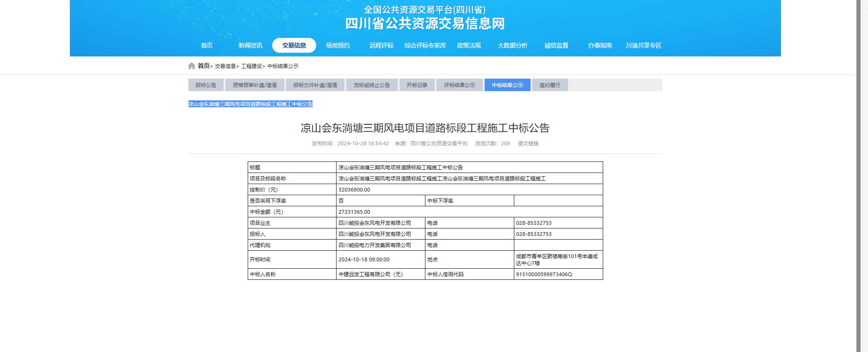
Task: Click the home icon in breadcrumb
Action: (x=192, y=66)
